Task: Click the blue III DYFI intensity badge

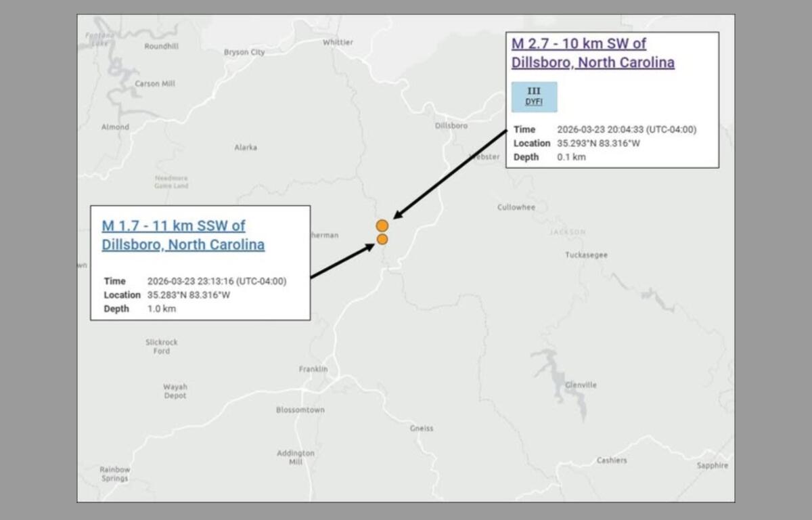Action: pos(534,97)
